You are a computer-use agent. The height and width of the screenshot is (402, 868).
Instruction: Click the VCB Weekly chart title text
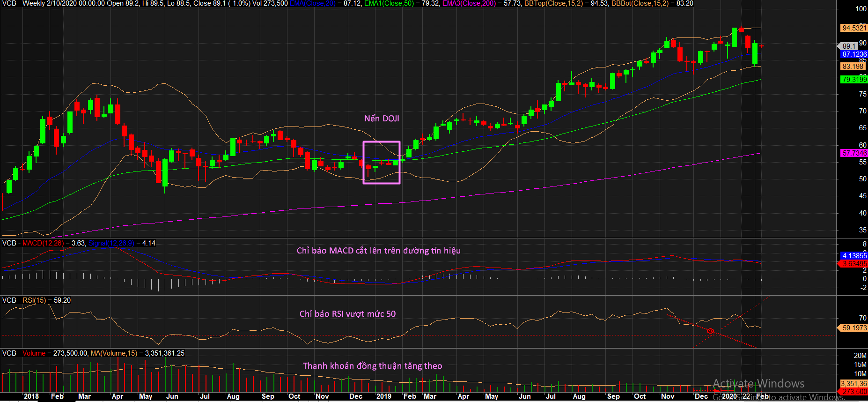144,3
